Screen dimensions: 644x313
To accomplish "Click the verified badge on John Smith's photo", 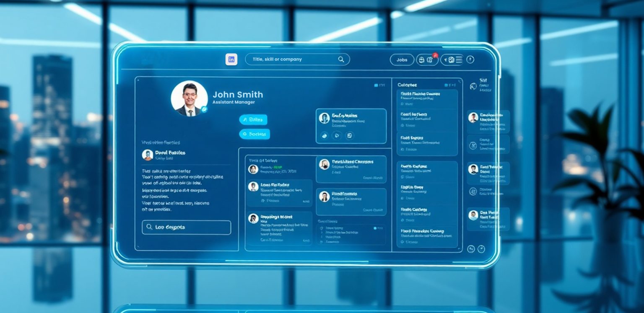I will pyautogui.click(x=204, y=109).
